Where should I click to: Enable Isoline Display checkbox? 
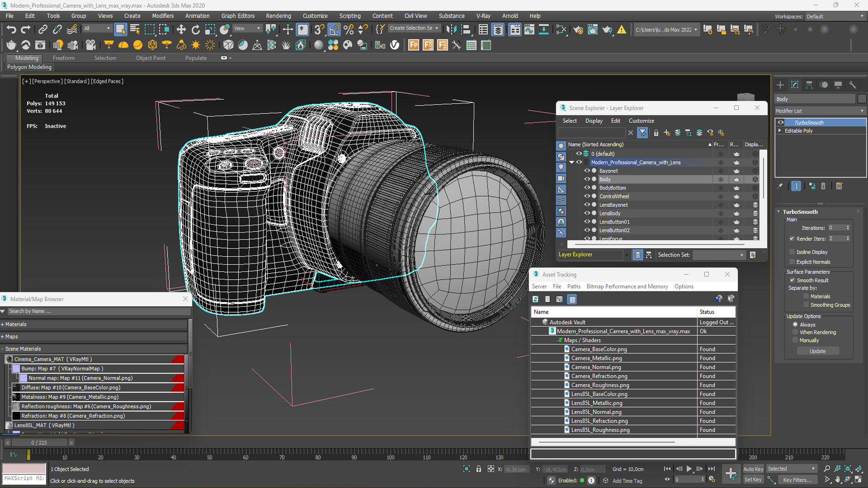pyautogui.click(x=792, y=252)
